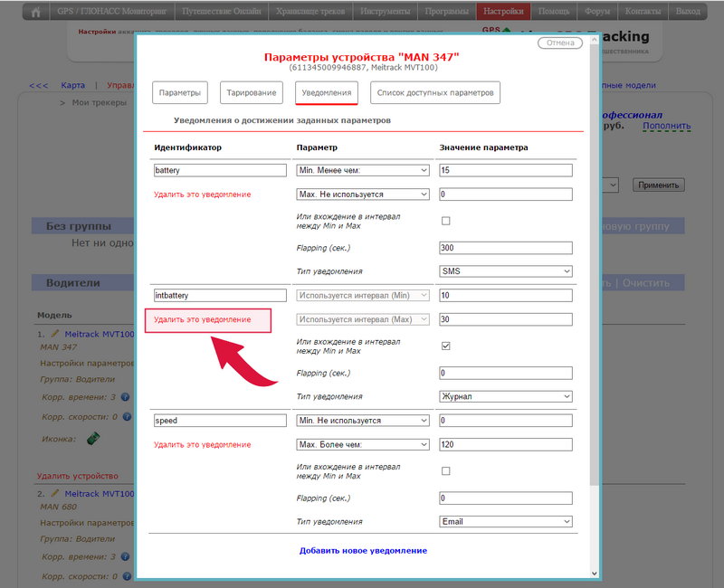
Task: Uncheck interval checkbox for the intbattery notification
Action: click(445, 346)
